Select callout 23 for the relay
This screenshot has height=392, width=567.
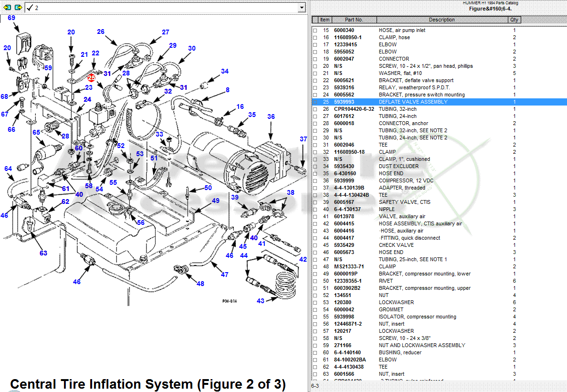(89, 87)
